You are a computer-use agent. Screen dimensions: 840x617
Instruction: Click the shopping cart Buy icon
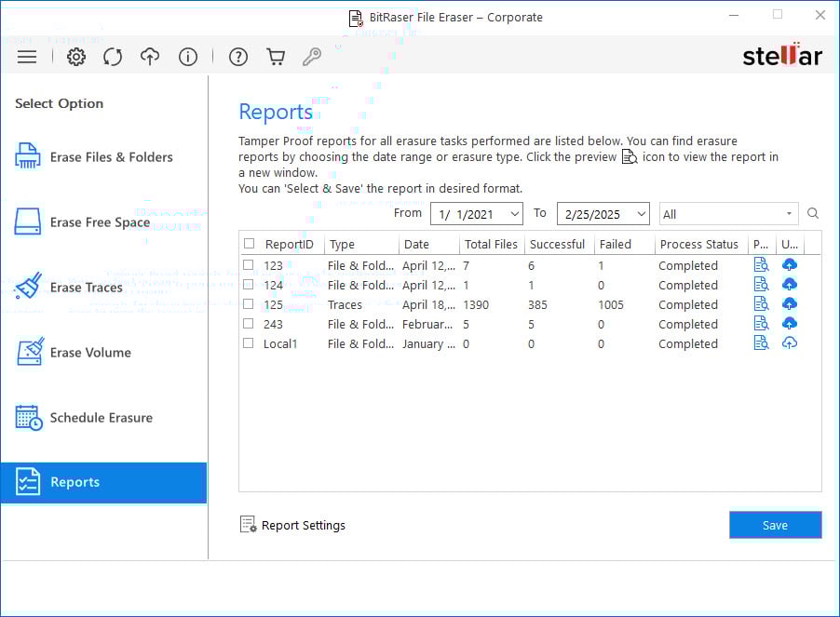pos(276,57)
